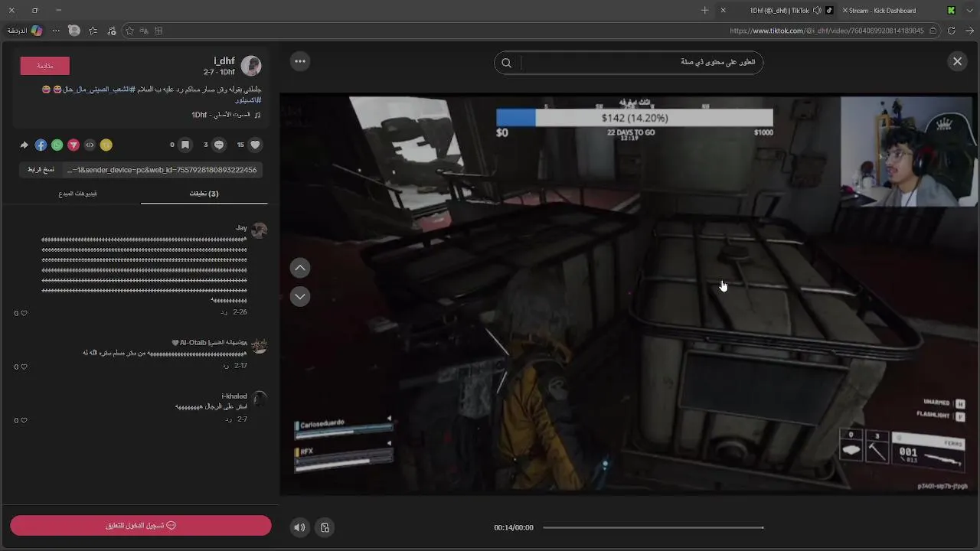Open the browser profile avatar
Screen dimensions: 980x551
pyautogui.click(x=73, y=31)
